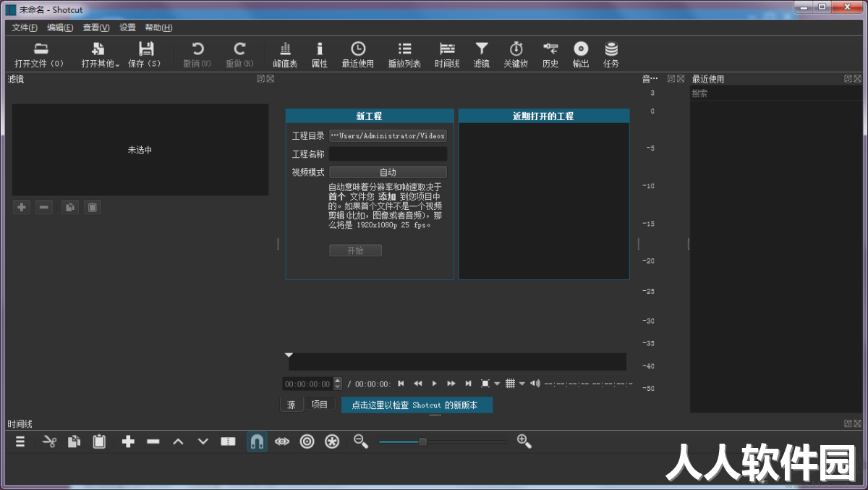This screenshot has height=490, width=868.
Task: Click the timeline ripple delete minus icon
Action: [x=153, y=442]
